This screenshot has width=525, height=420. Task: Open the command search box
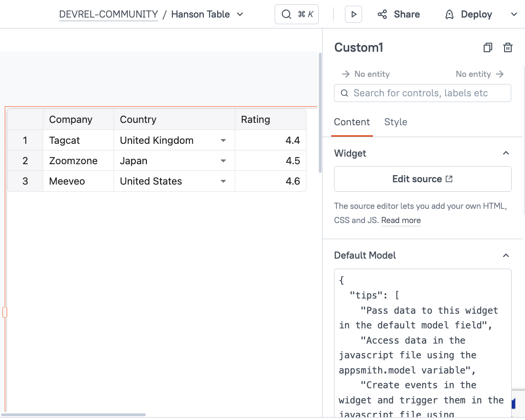pyautogui.click(x=296, y=14)
